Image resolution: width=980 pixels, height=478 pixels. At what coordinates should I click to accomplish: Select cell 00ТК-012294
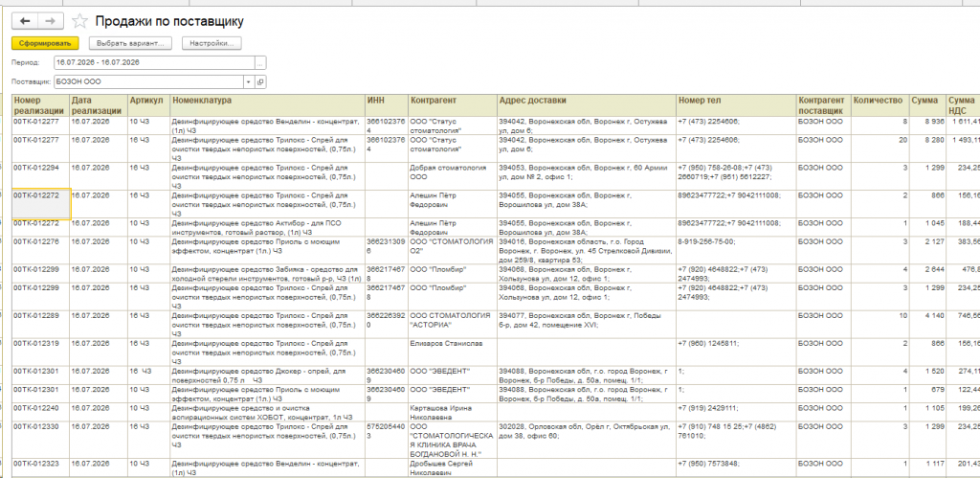tap(40, 176)
